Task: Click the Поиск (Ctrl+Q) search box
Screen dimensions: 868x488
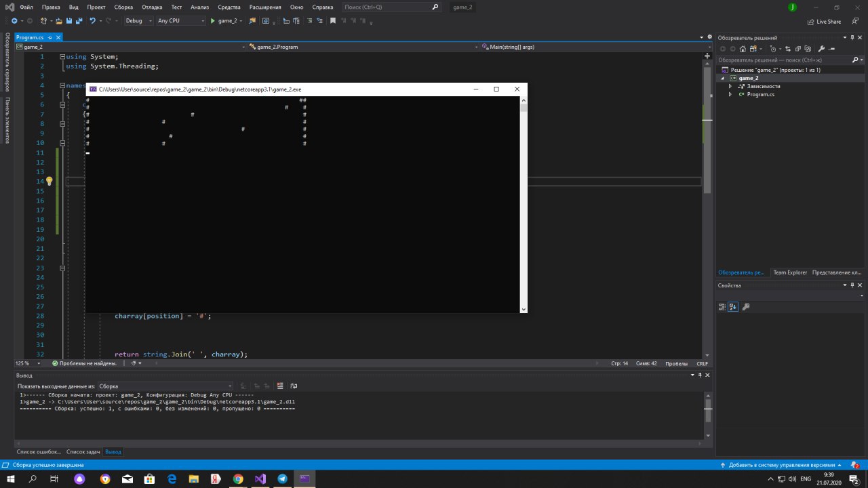Action: click(391, 7)
